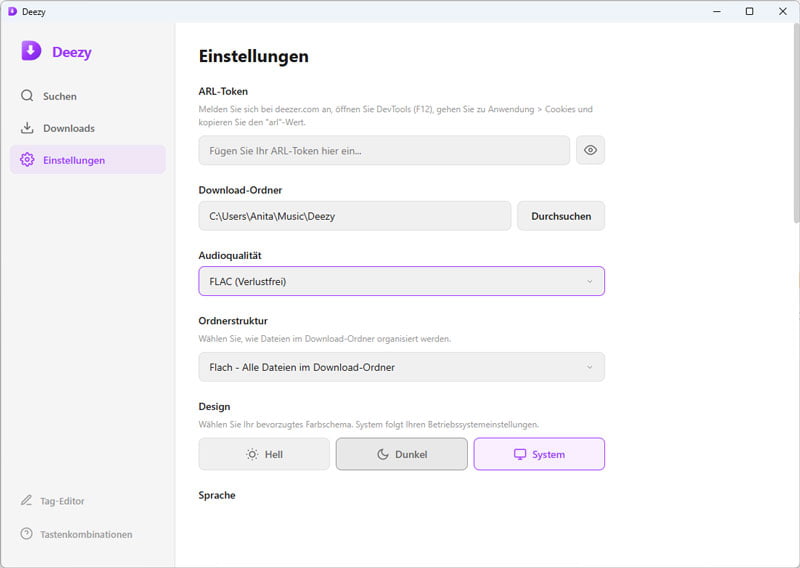Click the Sprache section label
800x568 pixels.
click(x=217, y=495)
